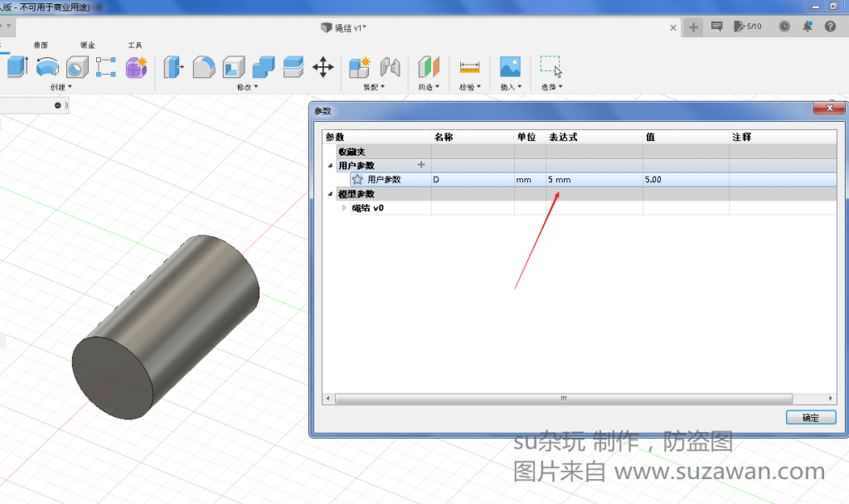Select the cylinder body in the viewport

(x=166, y=327)
